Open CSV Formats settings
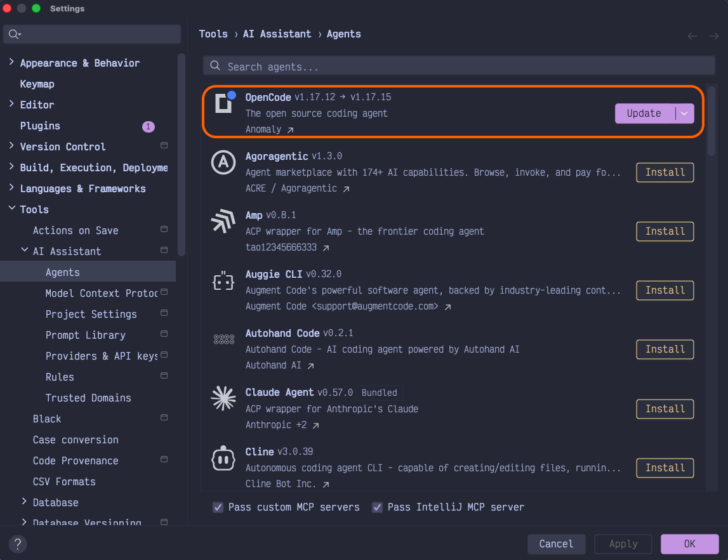 (x=64, y=481)
